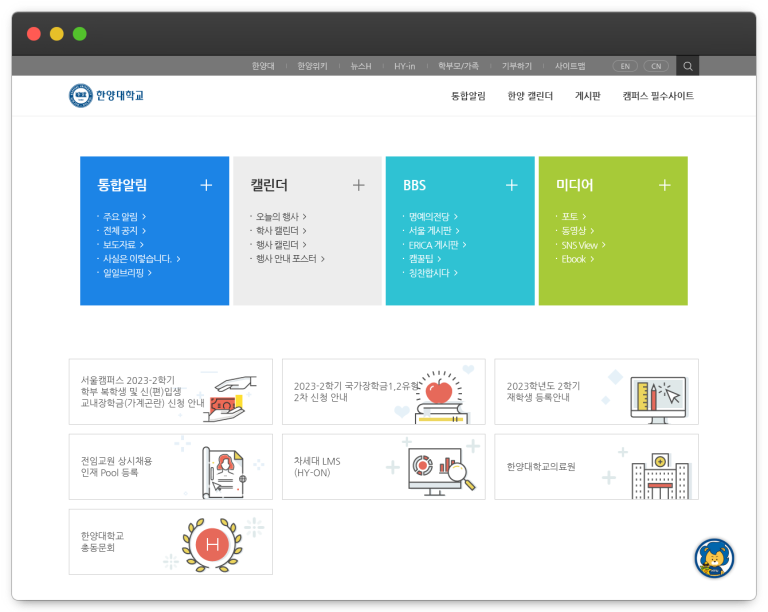Maximize window with green button
Screen dimensions: 768x612
(x=80, y=34)
